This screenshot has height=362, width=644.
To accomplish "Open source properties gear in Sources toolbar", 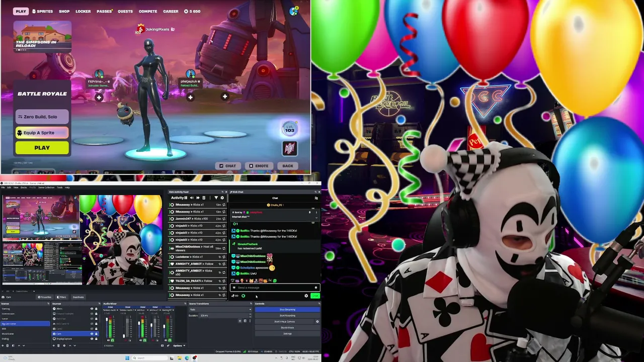I will point(64,345).
